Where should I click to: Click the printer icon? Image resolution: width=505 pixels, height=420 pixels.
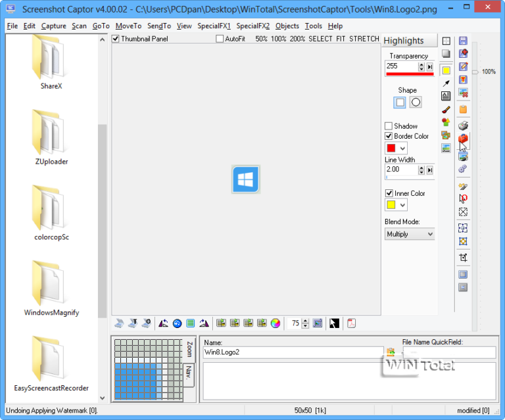click(x=463, y=126)
